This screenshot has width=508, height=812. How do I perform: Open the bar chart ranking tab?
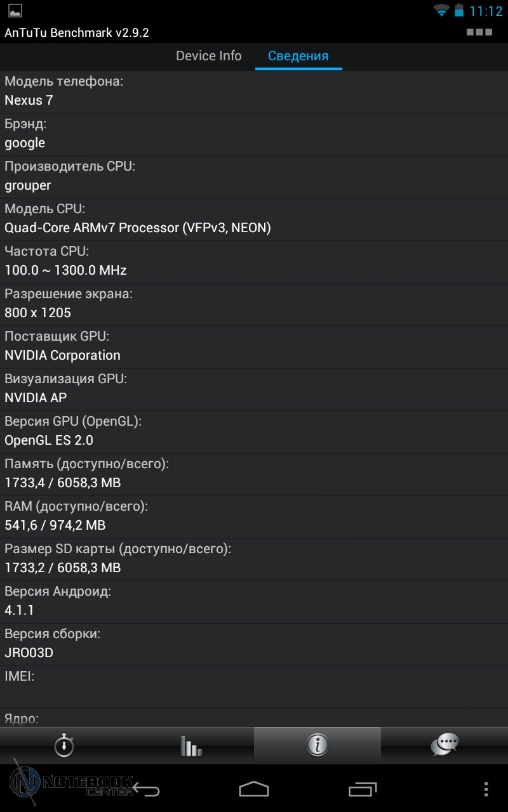(x=190, y=745)
